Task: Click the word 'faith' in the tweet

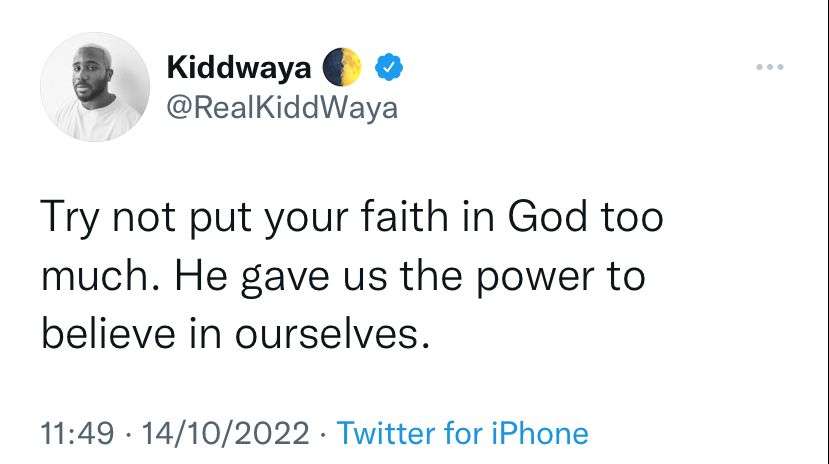Action: (x=404, y=216)
